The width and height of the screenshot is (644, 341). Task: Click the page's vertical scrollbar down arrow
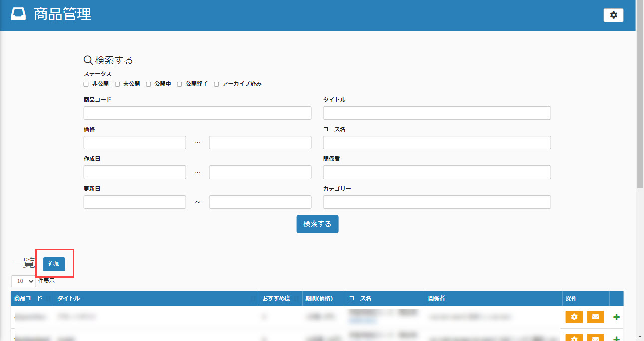click(640, 337)
